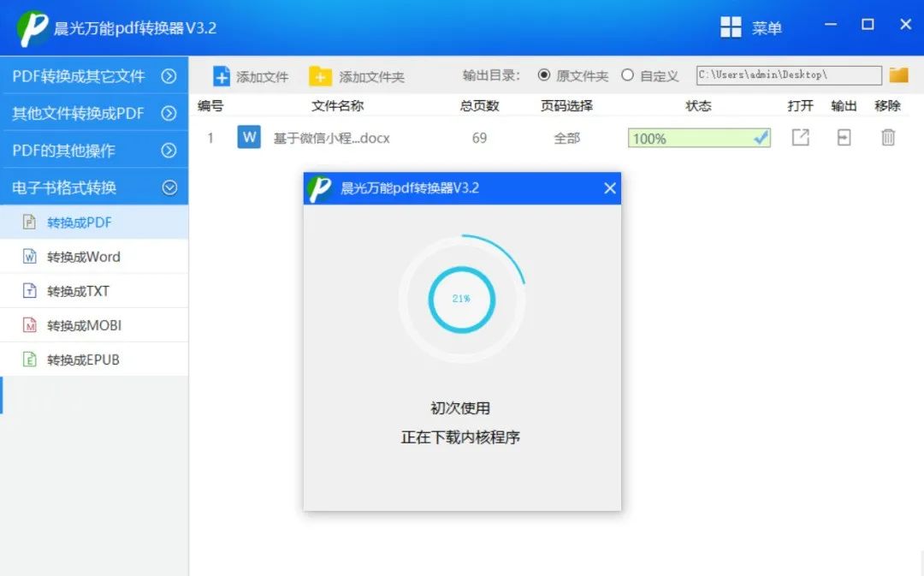This screenshot has height=576, width=924.
Task: Click the 总页数 column header
Action: [x=480, y=105]
